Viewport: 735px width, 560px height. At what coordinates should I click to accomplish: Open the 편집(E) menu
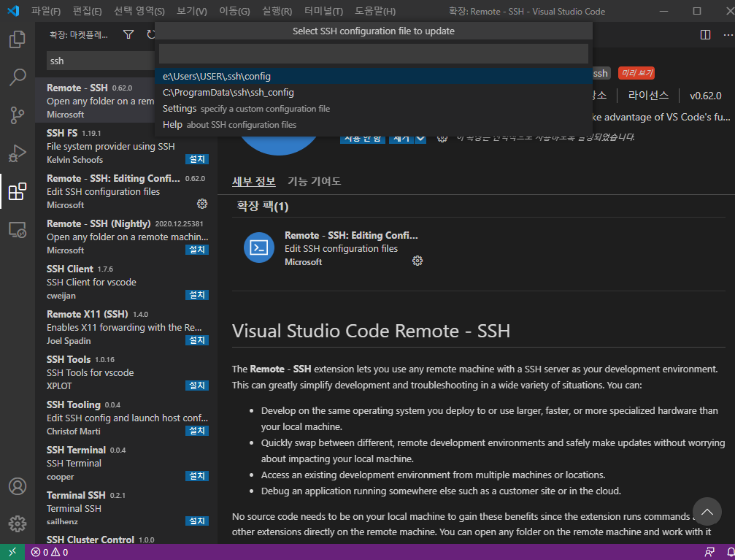[x=87, y=11]
